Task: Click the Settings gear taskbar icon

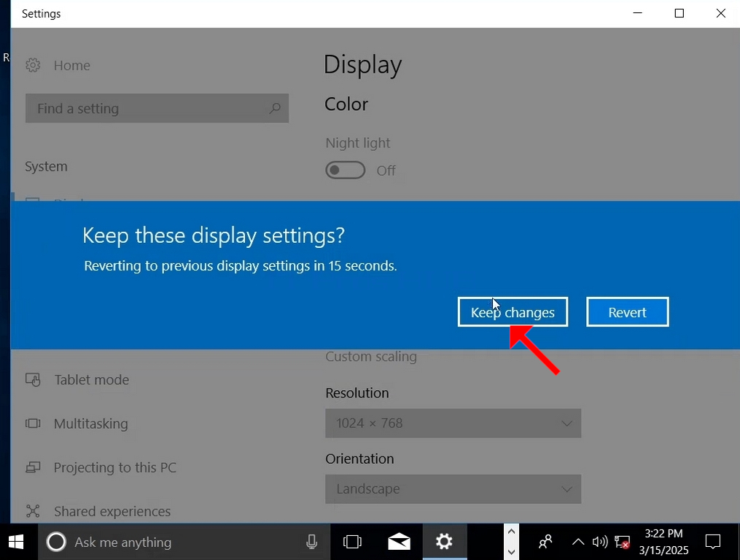Action: click(x=444, y=542)
